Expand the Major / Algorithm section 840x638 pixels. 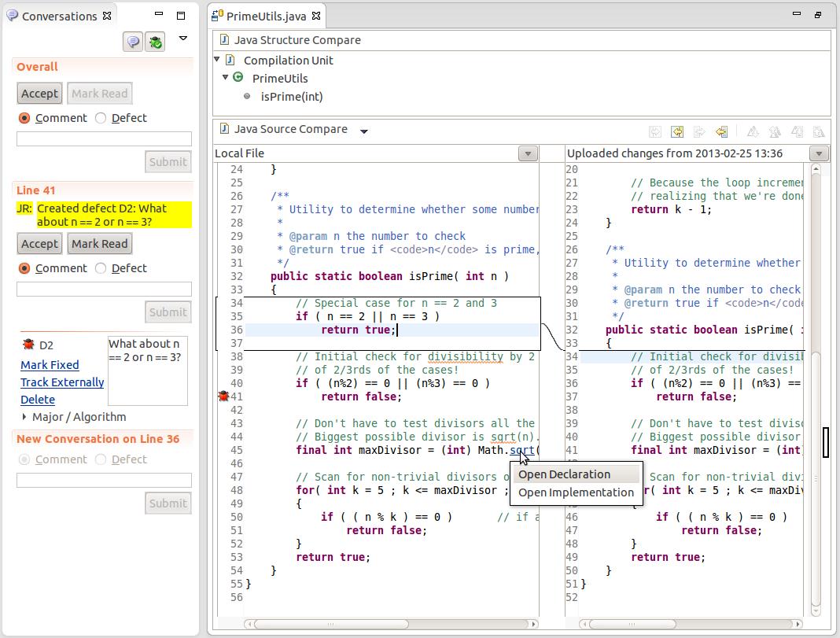click(24, 416)
